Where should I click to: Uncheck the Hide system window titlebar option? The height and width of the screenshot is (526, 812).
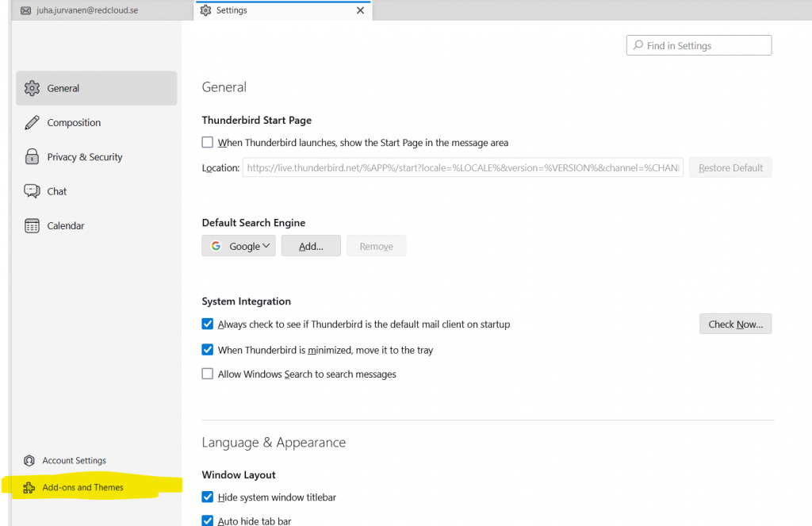click(x=207, y=497)
